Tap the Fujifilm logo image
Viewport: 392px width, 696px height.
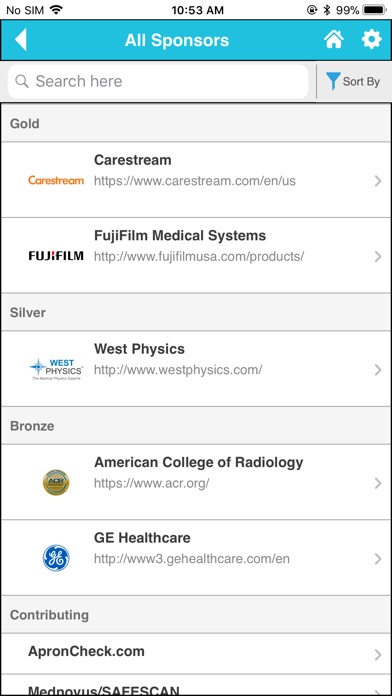click(56, 256)
